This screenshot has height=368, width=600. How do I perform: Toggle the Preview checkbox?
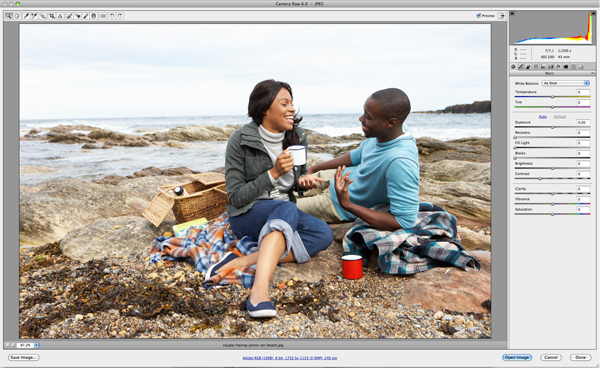click(x=478, y=16)
